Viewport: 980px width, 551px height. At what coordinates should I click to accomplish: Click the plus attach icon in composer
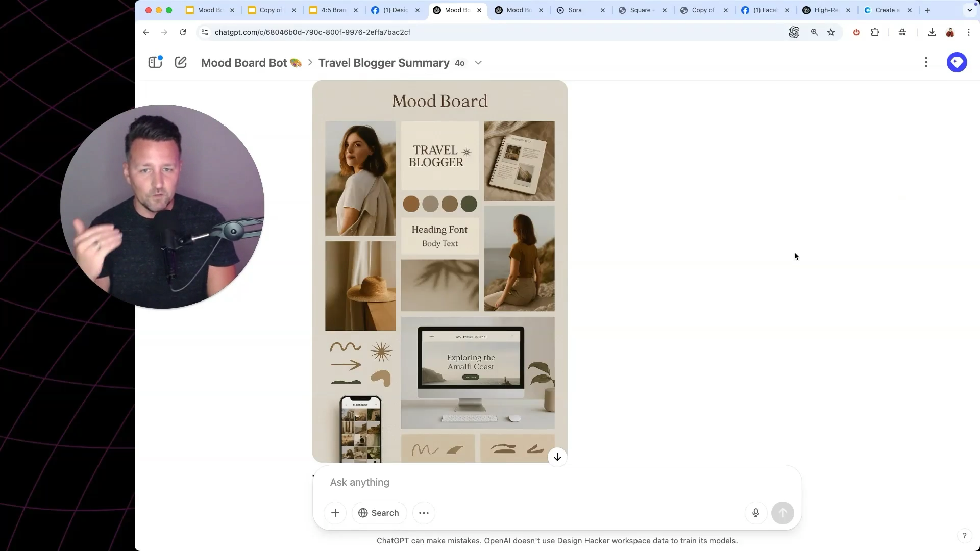[335, 513]
